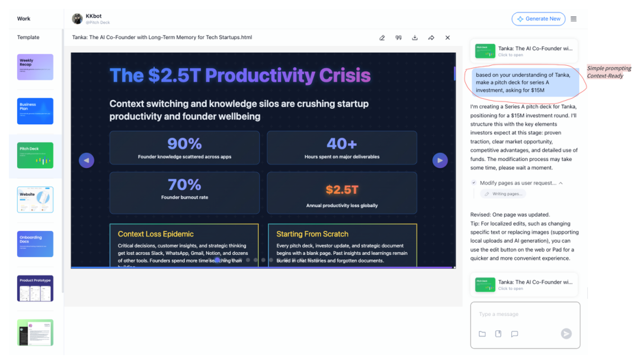Open the Template section
This screenshot has width=640, height=364.
click(28, 37)
